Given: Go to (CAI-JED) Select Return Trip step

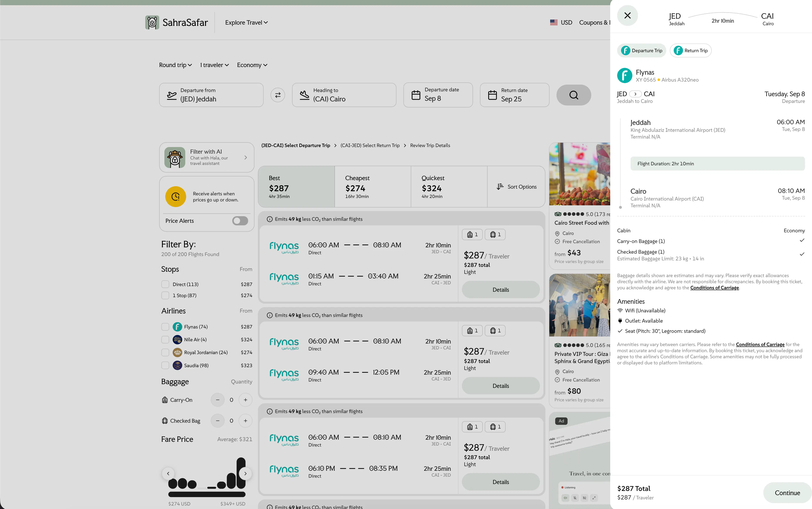Looking at the screenshot, I should [x=370, y=146].
